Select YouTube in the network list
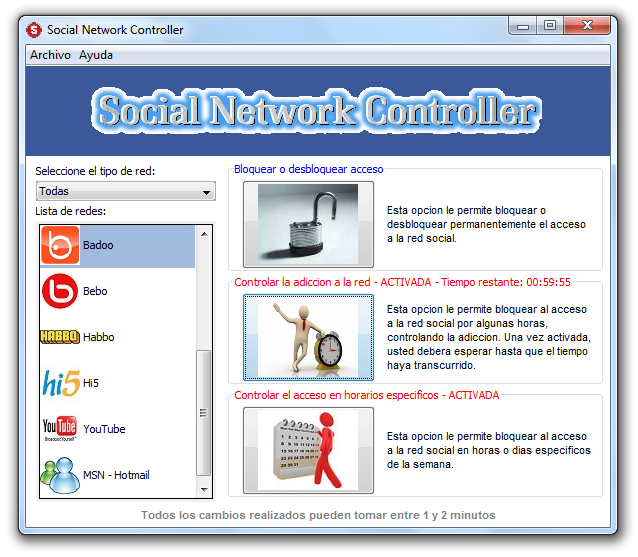638x557 pixels. click(118, 429)
